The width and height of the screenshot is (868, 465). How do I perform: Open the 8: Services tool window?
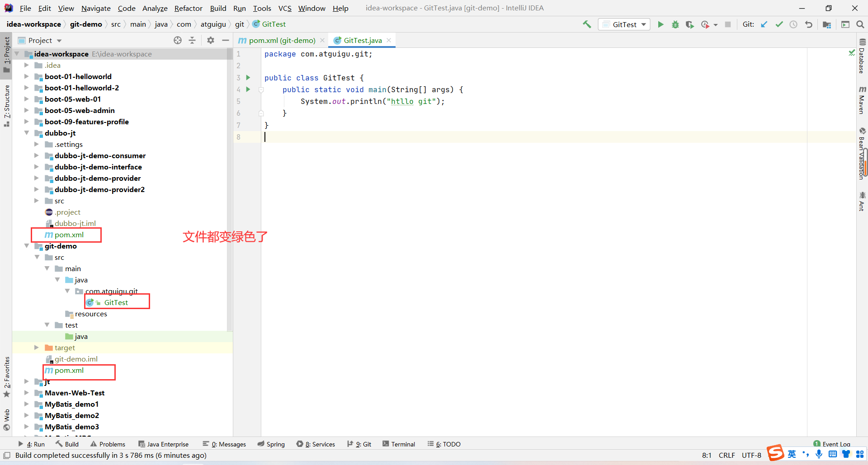[x=316, y=444]
